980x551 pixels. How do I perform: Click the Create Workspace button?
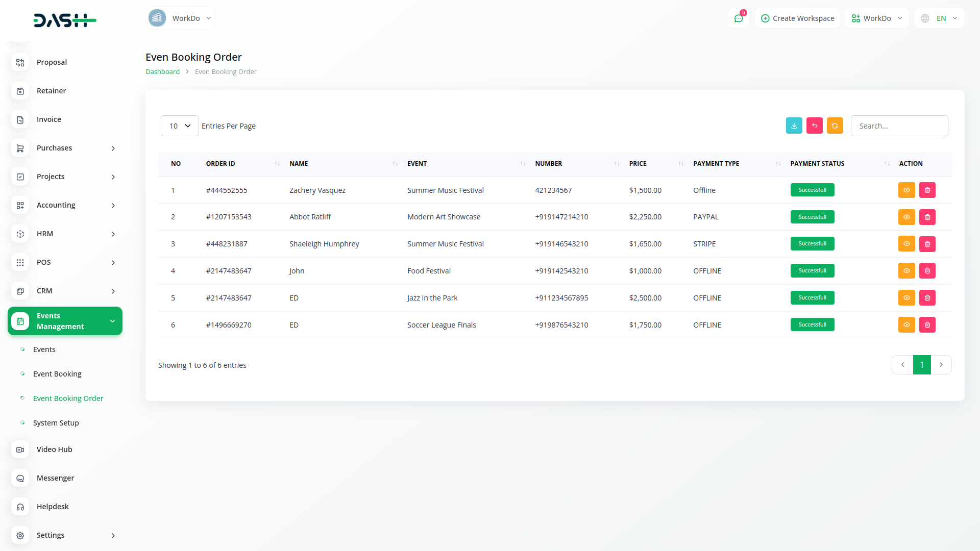797,18
